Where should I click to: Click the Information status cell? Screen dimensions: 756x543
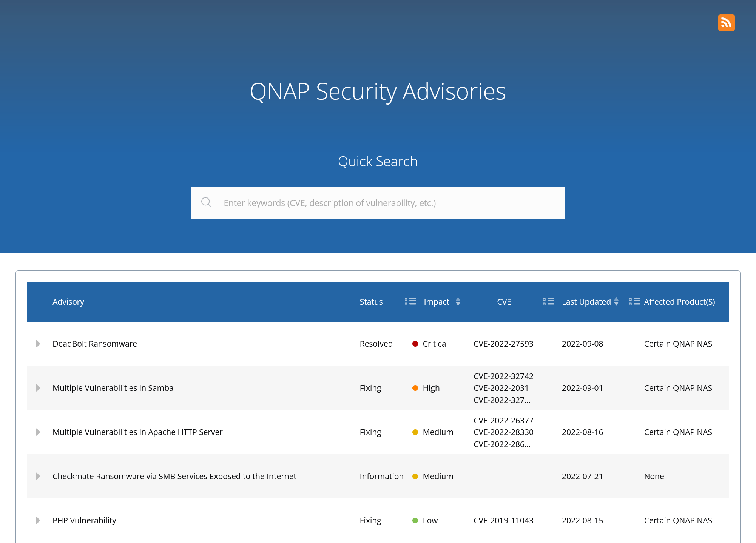pos(381,476)
